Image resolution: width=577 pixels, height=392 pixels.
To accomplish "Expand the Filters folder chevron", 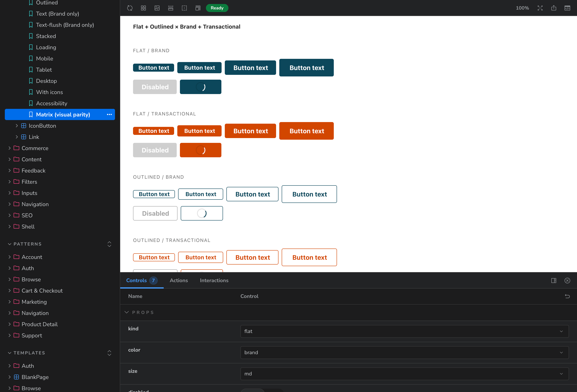I will tap(9, 182).
